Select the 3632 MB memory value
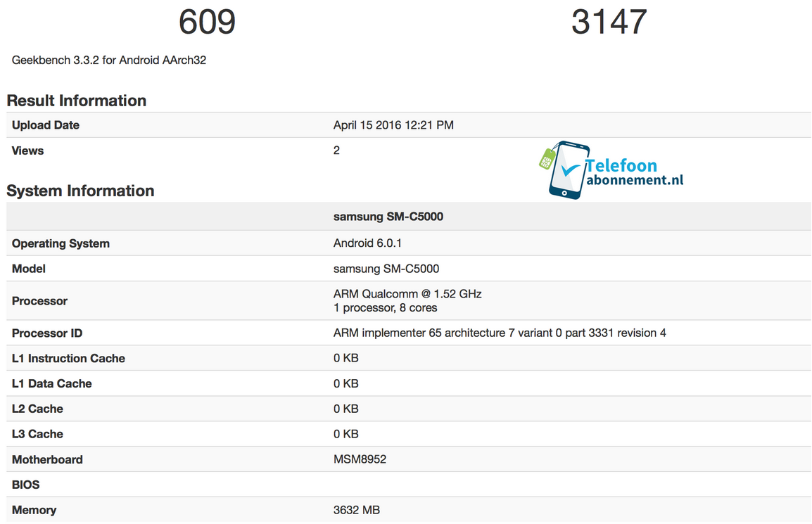The width and height of the screenshot is (812, 524). pos(357,510)
